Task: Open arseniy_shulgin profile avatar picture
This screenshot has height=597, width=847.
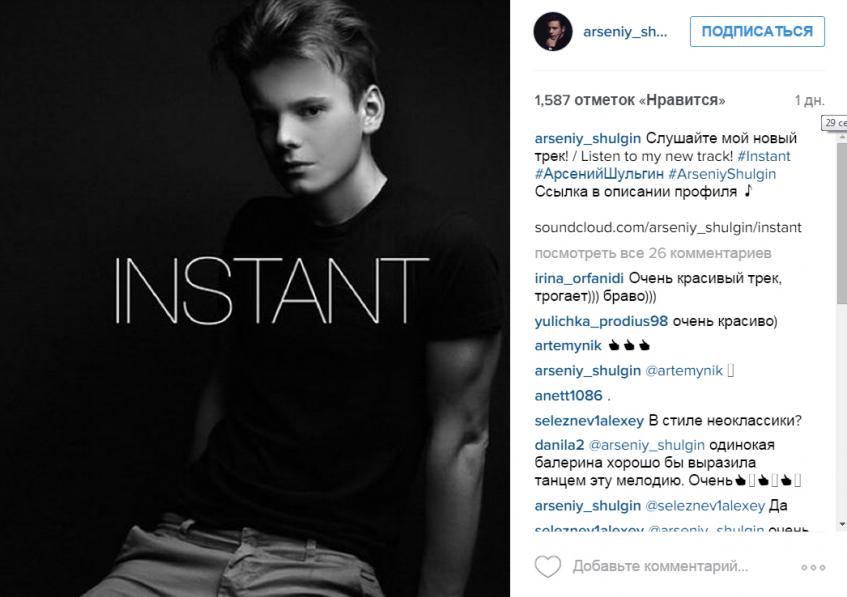Action: [x=553, y=31]
